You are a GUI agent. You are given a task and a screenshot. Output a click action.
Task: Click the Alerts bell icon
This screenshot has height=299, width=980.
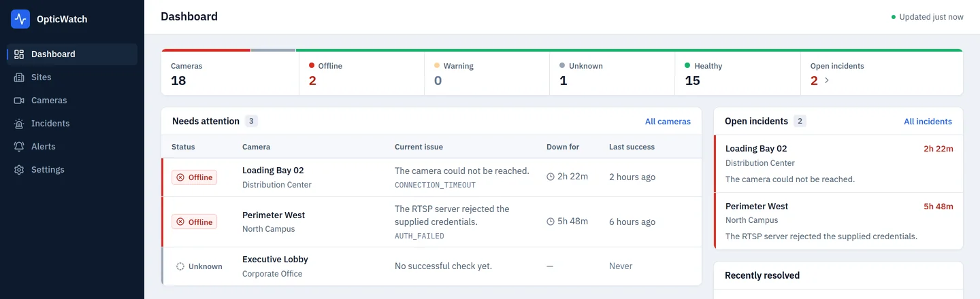(19, 147)
